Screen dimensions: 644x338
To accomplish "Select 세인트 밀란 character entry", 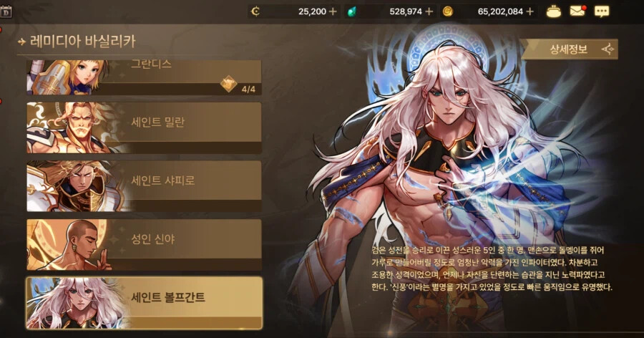I will pos(144,127).
